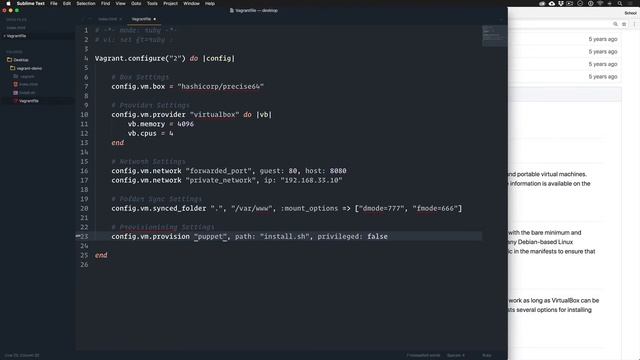
Task: Click the screen recording camera icon in menu bar
Action: tap(569, 3)
